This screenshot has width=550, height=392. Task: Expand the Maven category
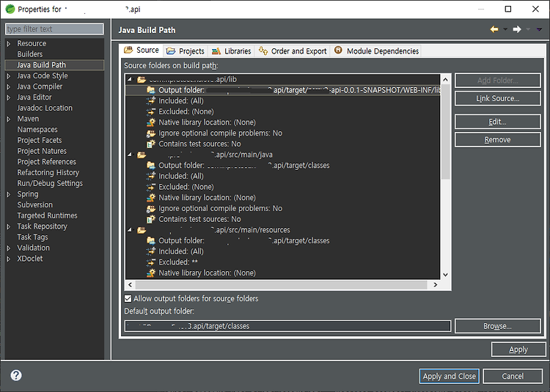9,119
